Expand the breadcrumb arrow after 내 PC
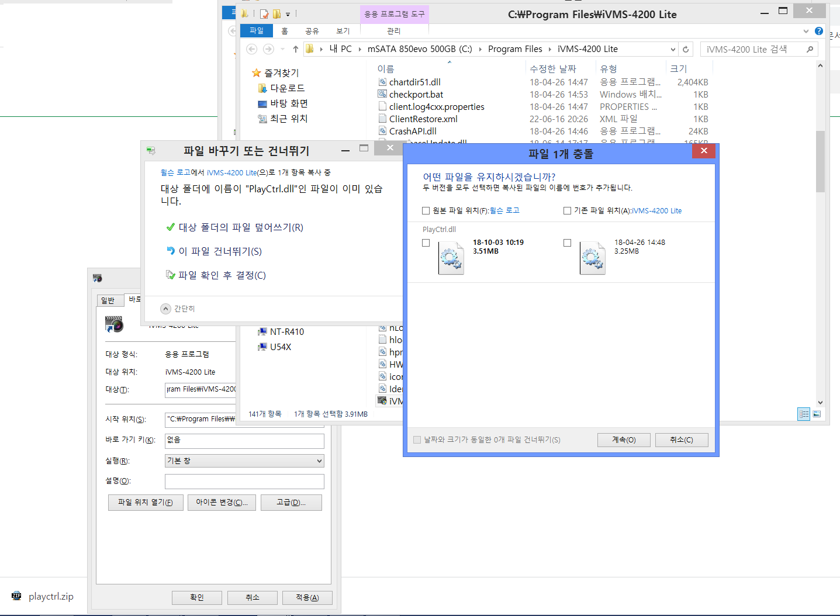Viewport: 840px width, 616px height. (359, 49)
